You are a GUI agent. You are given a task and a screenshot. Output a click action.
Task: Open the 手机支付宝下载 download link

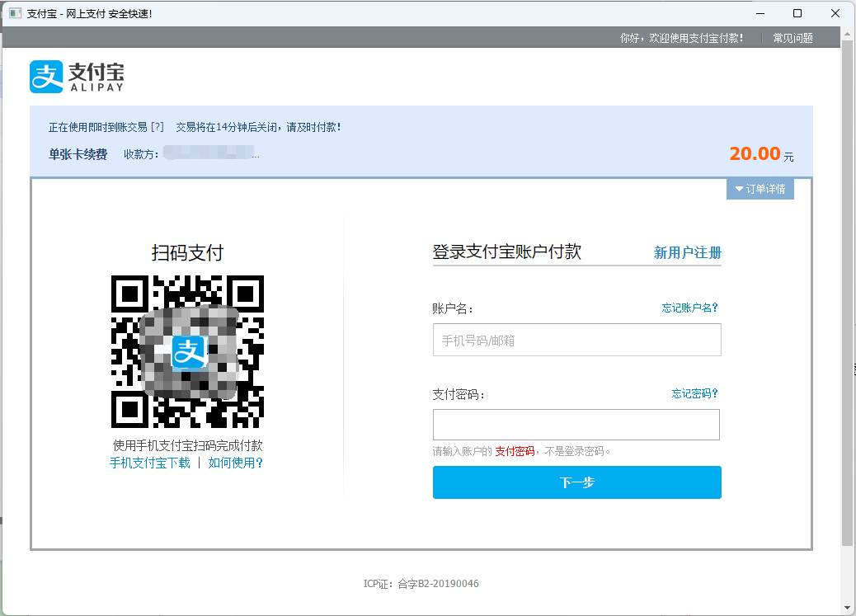click(149, 463)
